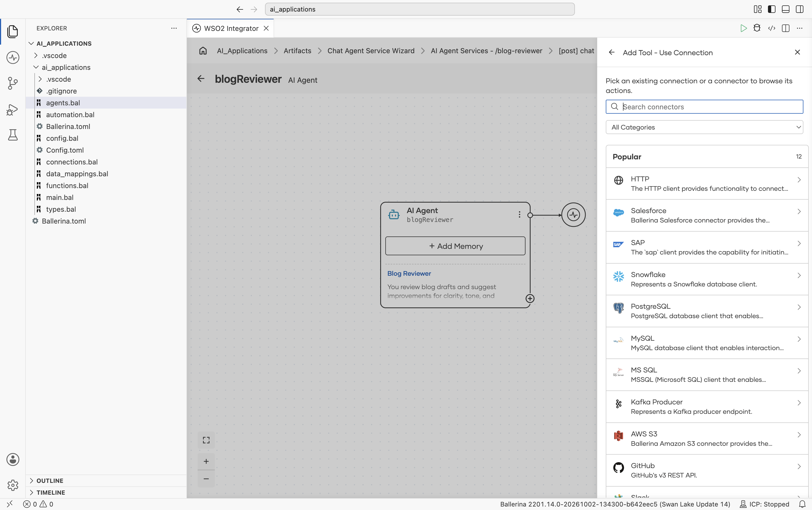Click the ICP: Stopped status bar item

tap(764, 504)
